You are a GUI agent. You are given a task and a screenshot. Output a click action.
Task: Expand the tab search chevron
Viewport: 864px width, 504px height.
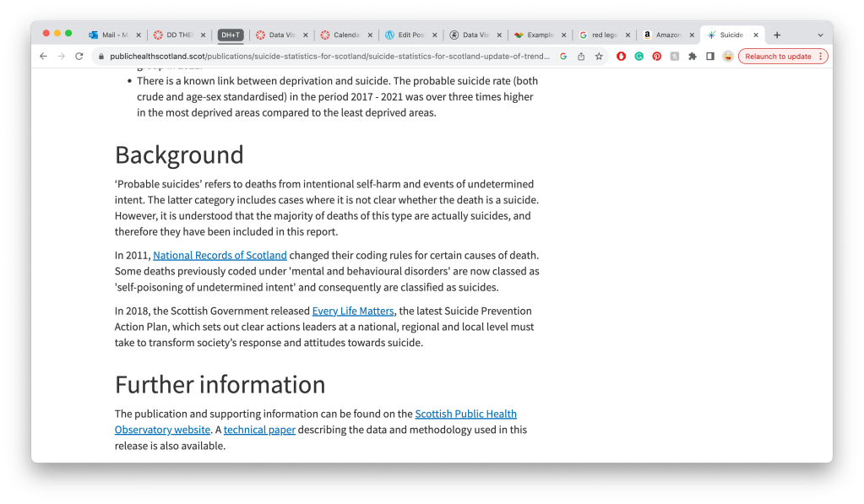point(819,35)
